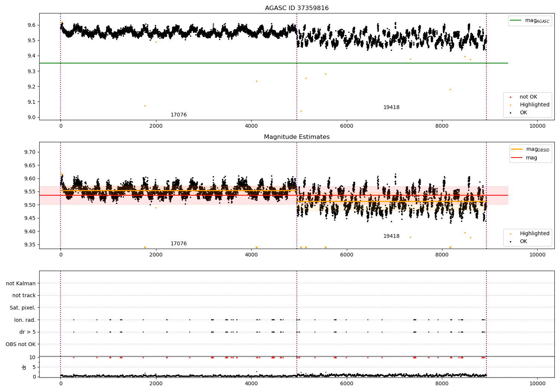This screenshot has height=392, width=560.
Task: Click the 'OK' legend entry in the top plot
Action: coord(518,113)
